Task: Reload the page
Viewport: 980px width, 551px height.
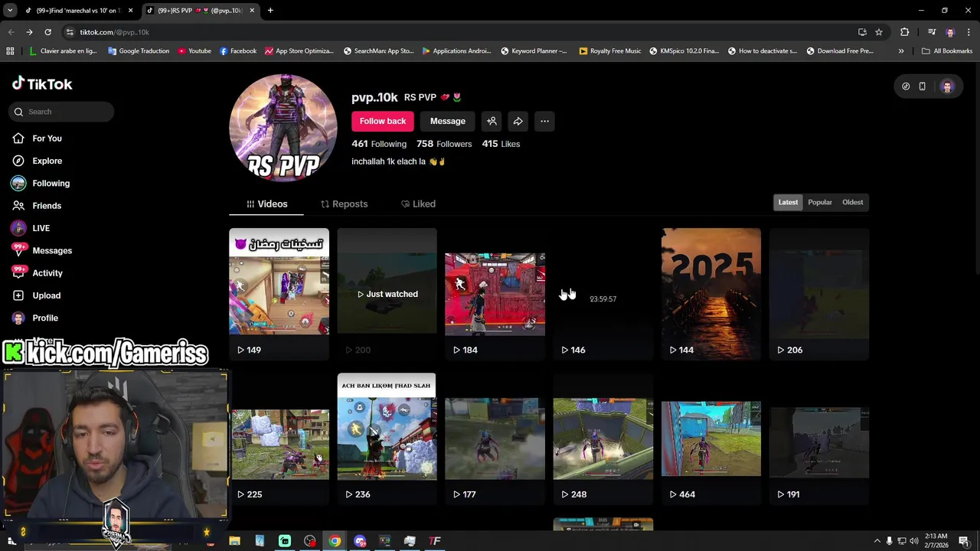Action: click(x=47, y=32)
